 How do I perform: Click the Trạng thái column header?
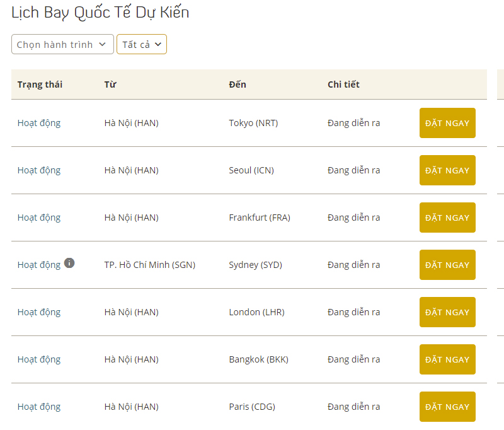point(40,84)
